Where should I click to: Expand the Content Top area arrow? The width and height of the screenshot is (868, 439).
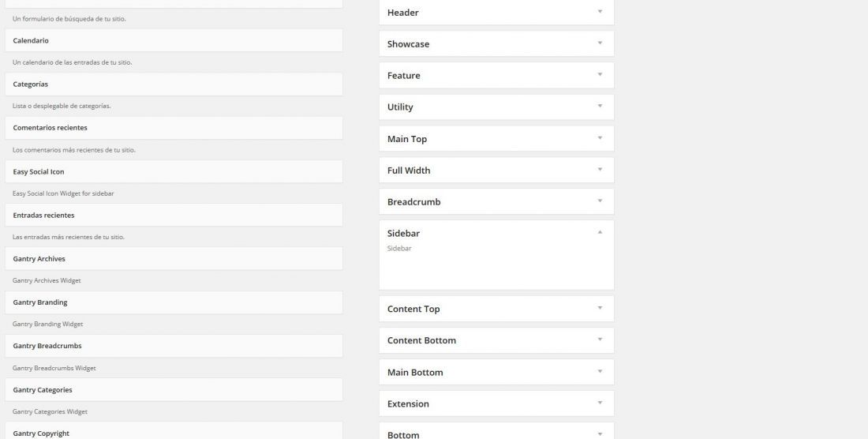[600, 309]
